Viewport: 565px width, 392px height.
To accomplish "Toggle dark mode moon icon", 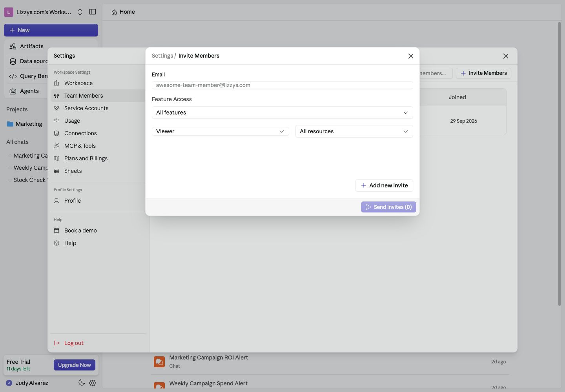I will pyautogui.click(x=82, y=383).
